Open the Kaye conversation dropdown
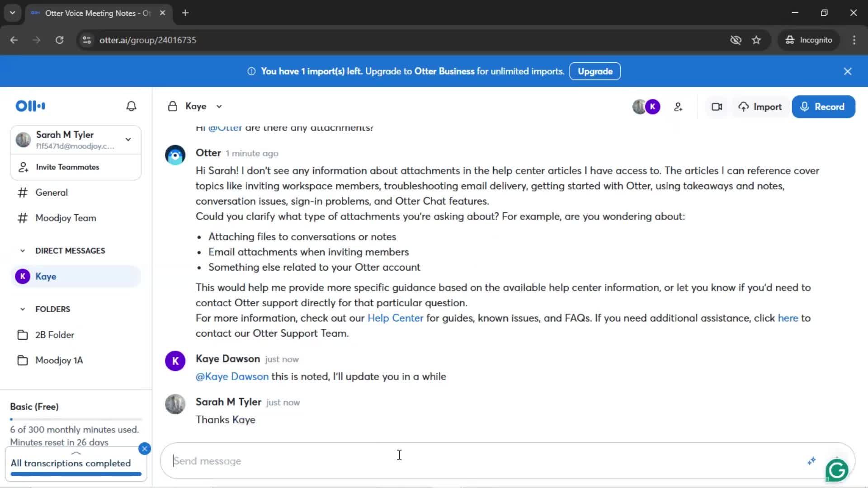This screenshot has height=488, width=868. click(x=219, y=107)
